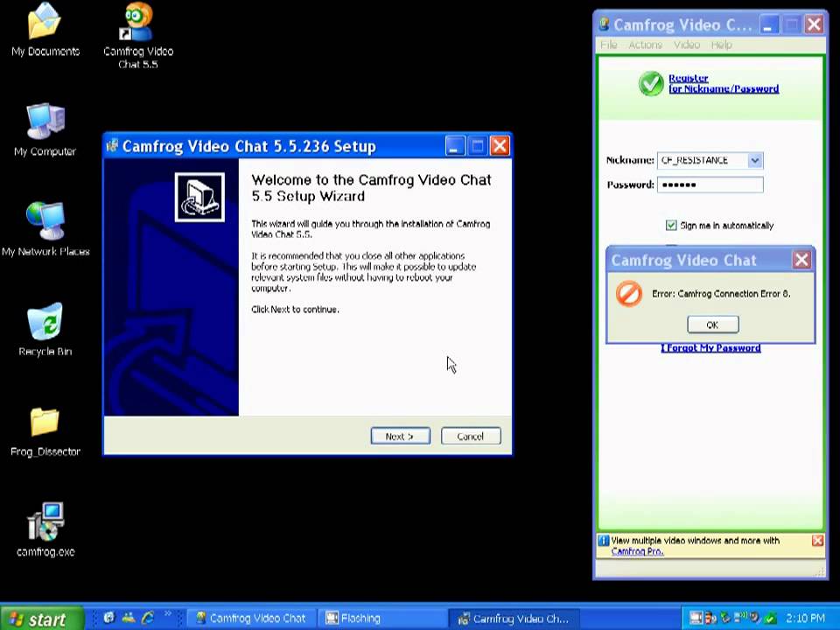Open the Actions menu in Camfrog window
This screenshot has width=840, height=630.
pyautogui.click(x=645, y=45)
